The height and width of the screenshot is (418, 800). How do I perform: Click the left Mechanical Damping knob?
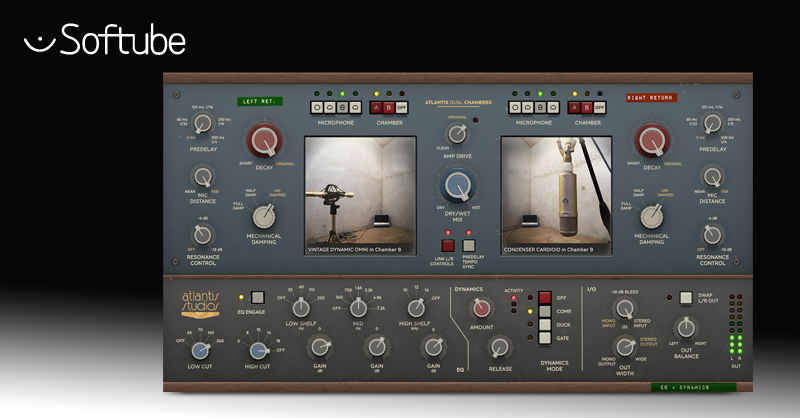tap(264, 217)
